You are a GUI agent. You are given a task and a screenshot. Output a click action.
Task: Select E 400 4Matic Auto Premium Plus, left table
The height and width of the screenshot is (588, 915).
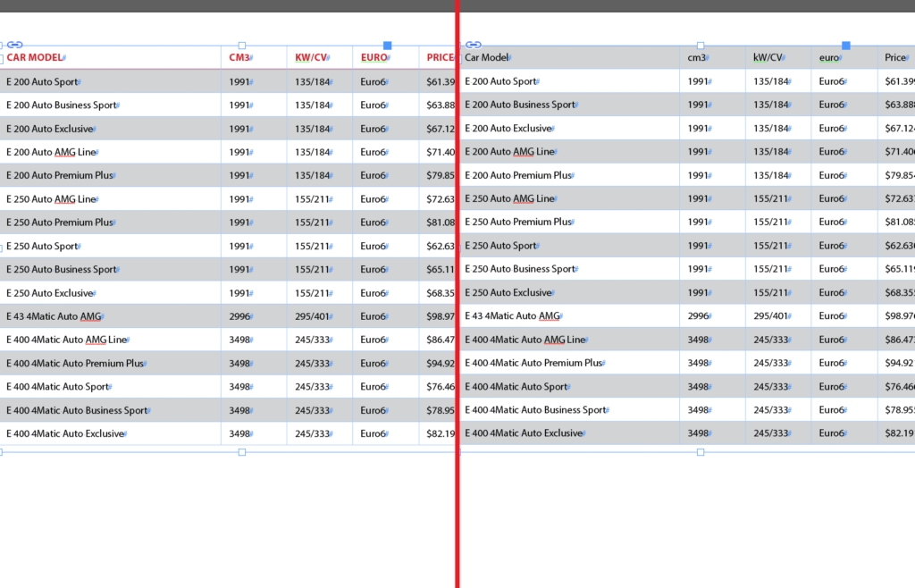pyautogui.click(x=75, y=364)
